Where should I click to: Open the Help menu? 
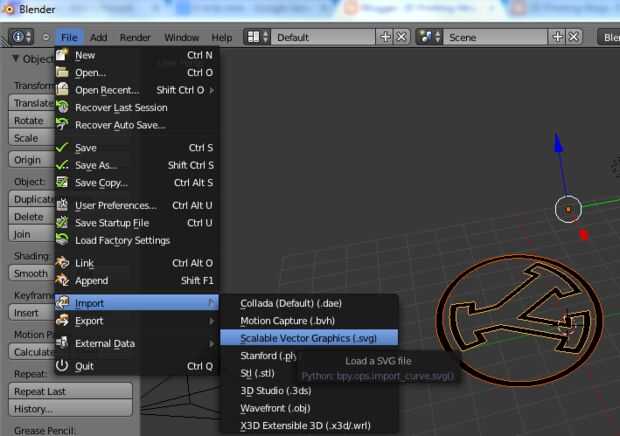click(222, 37)
